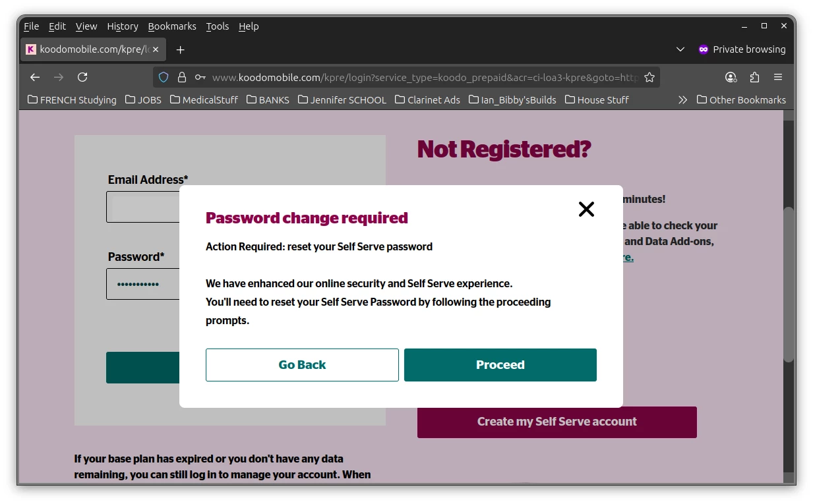
Task: Show more bookmarks with double chevron
Action: [x=682, y=100]
